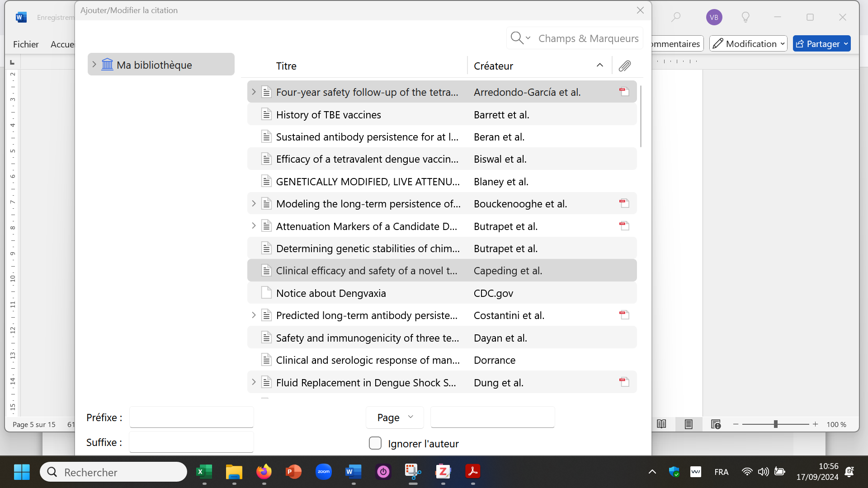Screen dimensions: 868x488
Task: Click the attachment paperclip column header
Action: (624, 66)
